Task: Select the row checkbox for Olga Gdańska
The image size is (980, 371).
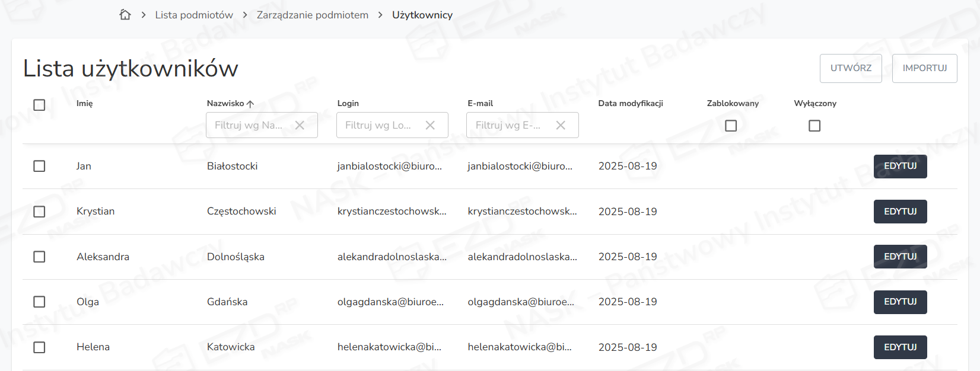Action: [x=39, y=302]
